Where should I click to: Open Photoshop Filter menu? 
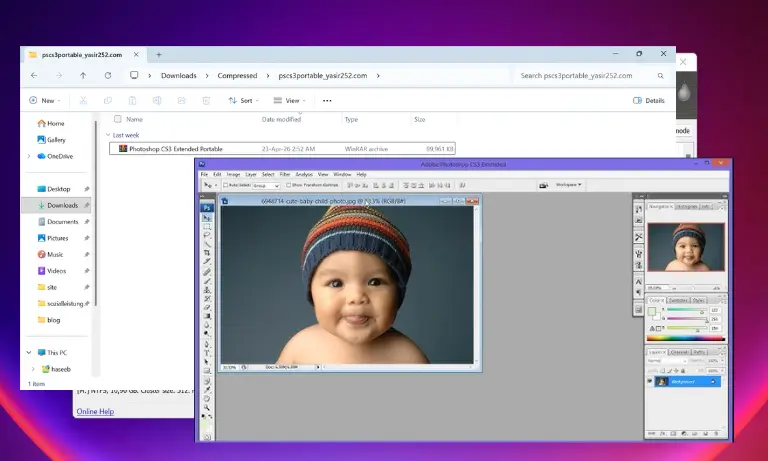[x=285, y=174]
